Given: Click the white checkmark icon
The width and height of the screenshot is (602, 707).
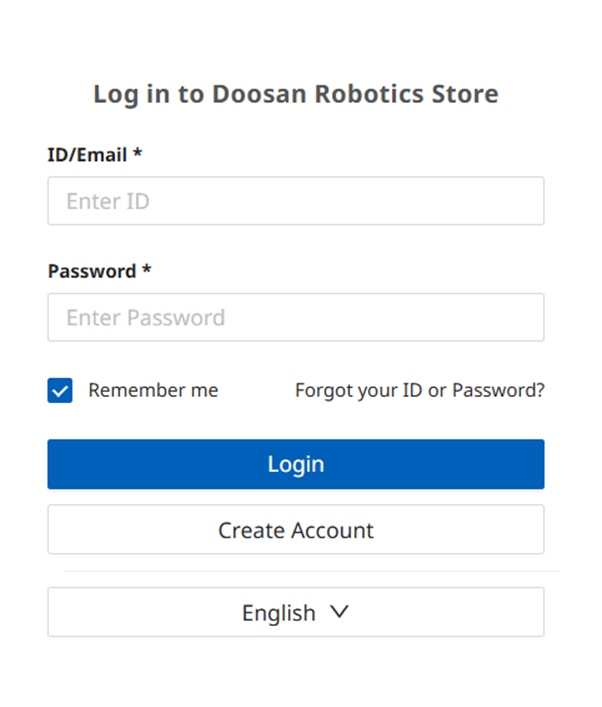Looking at the screenshot, I should pyautogui.click(x=60, y=391).
